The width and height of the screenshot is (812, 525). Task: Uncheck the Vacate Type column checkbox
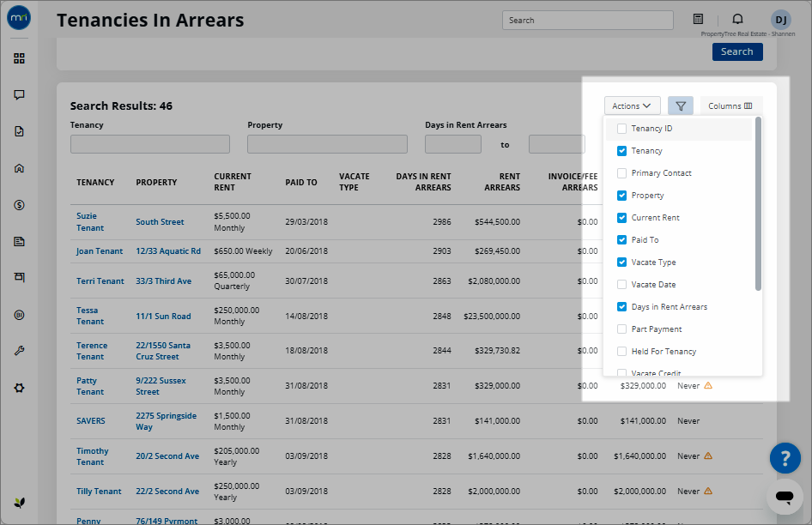coord(622,262)
